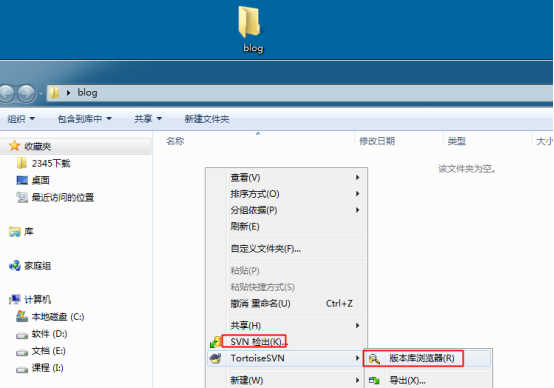Click the folder icon in the address bar
The image size is (554, 388).
[x=54, y=93]
